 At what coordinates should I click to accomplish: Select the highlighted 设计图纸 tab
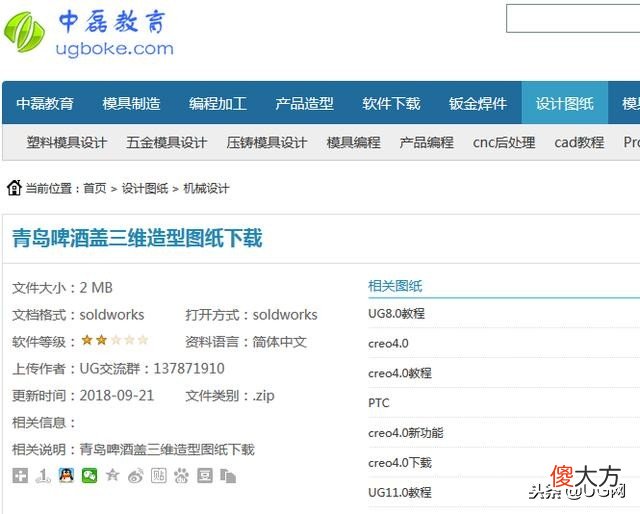pyautogui.click(x=564, y=104)
